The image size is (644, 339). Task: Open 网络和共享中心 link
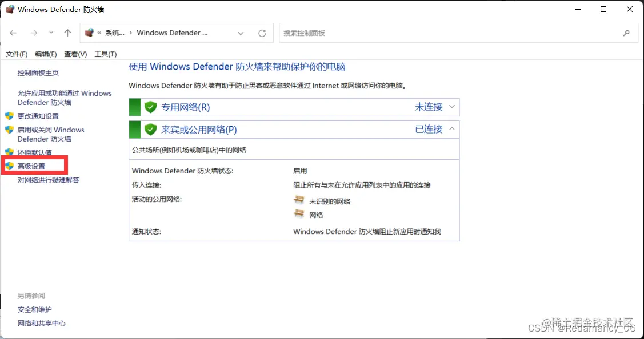point(42,324)
